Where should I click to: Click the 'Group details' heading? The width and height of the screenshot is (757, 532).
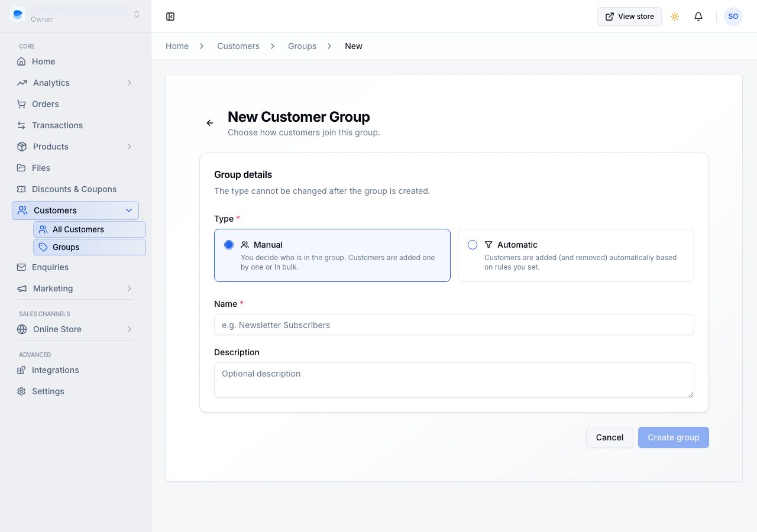tap(243, 175)
